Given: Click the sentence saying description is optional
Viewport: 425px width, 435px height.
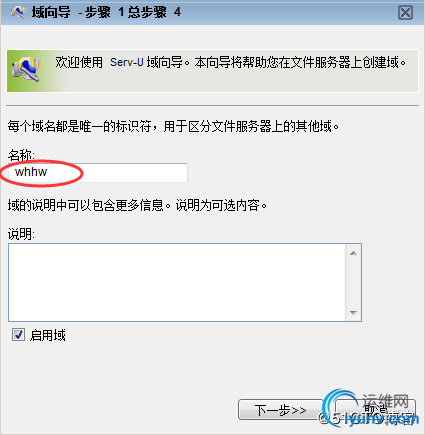Looking at the screenshot, I should pos(137,205).
